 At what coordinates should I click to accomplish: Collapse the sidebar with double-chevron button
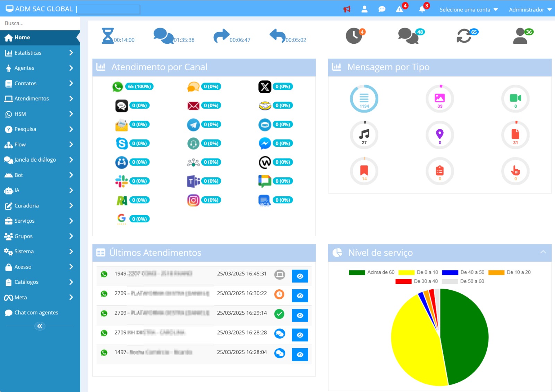(x=40, y=326)
